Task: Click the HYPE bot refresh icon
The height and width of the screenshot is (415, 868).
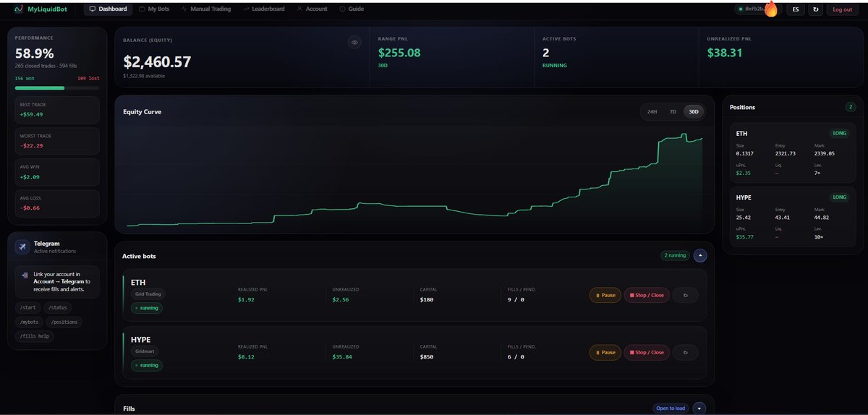Action: coord(686,352)
